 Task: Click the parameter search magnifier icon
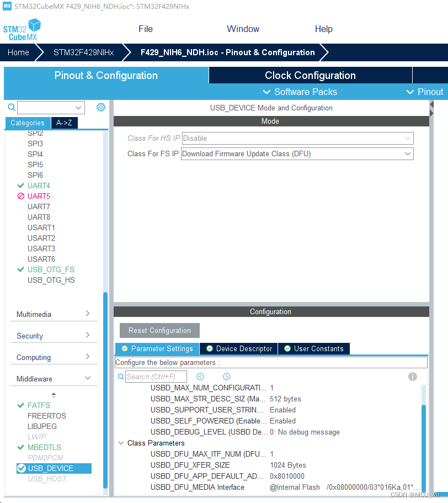pyautogui.click(x=121, y=377)
